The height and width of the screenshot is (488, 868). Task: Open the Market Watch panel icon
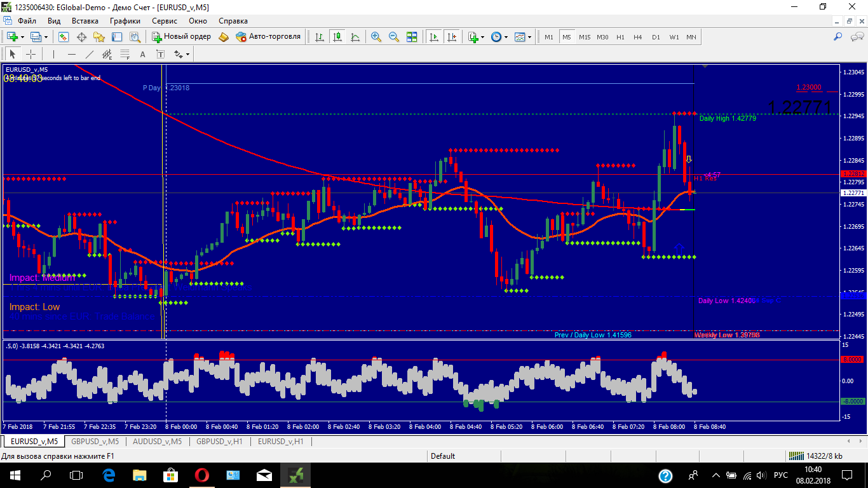click(64, 37)
